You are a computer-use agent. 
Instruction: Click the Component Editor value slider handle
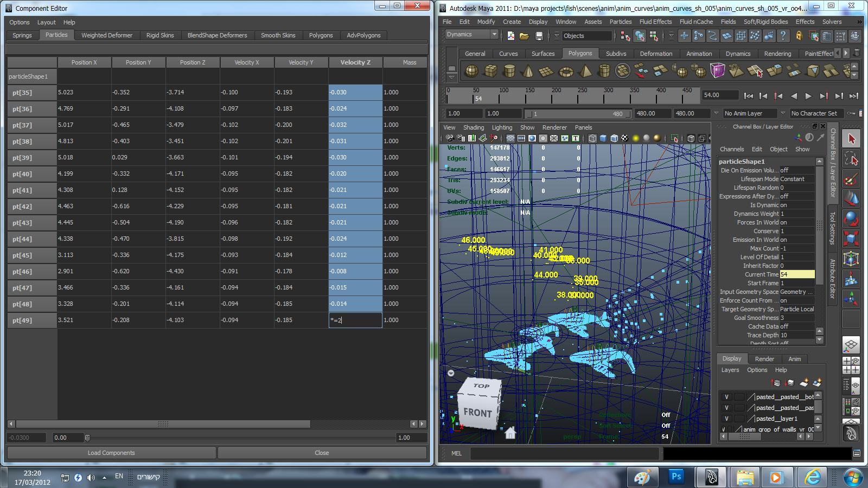point(87,438)
